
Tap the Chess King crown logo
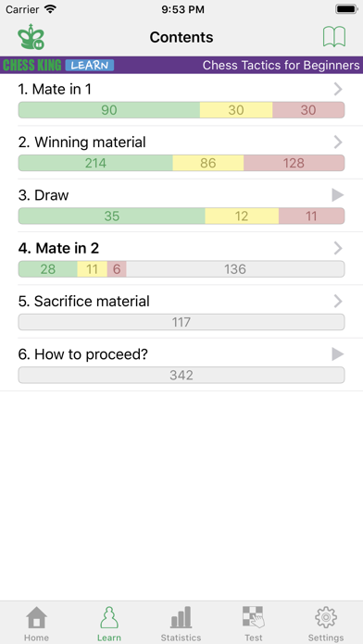point(31,37)
